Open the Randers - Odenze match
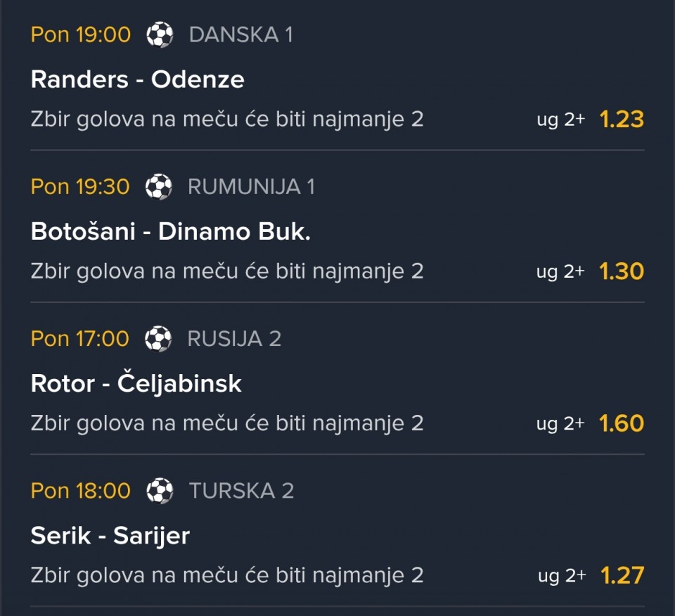 pos(138,79)
